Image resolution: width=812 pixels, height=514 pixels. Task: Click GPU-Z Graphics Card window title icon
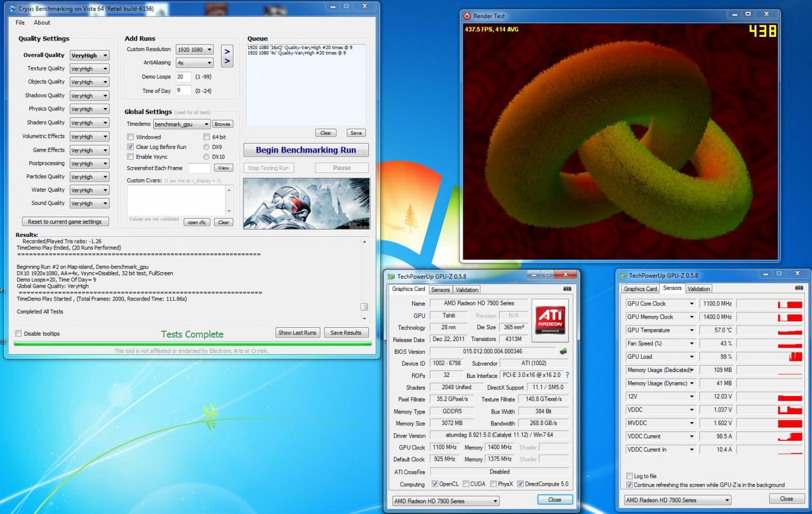[391, 276]
